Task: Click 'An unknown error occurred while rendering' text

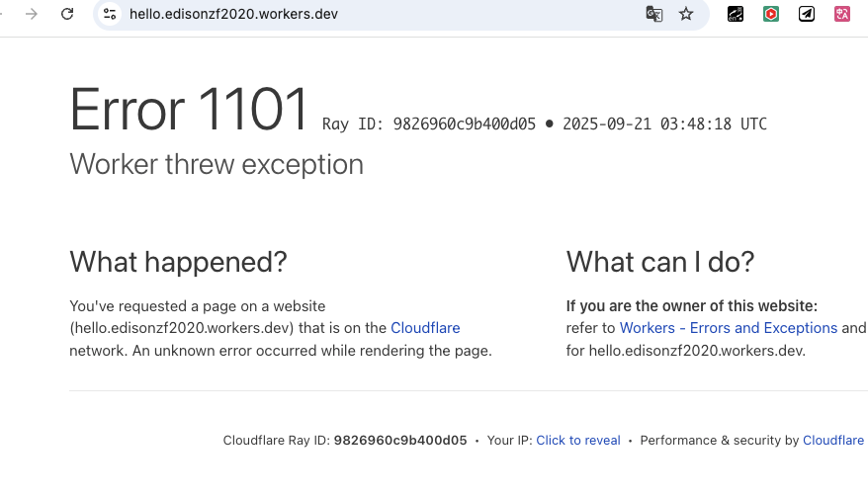Action: [279, 351]
